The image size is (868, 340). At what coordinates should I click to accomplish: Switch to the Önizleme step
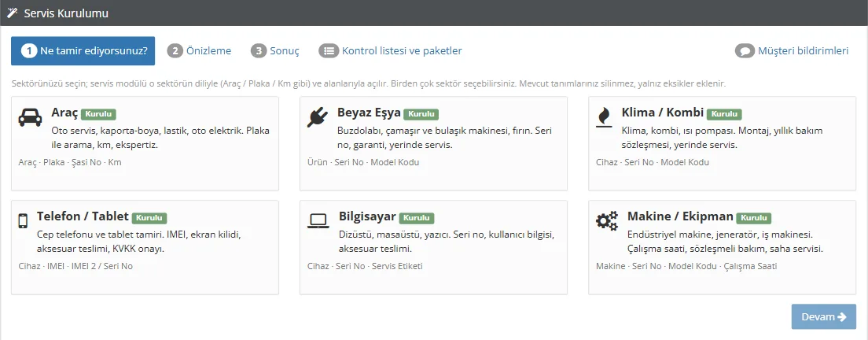[x=199, y=51]
